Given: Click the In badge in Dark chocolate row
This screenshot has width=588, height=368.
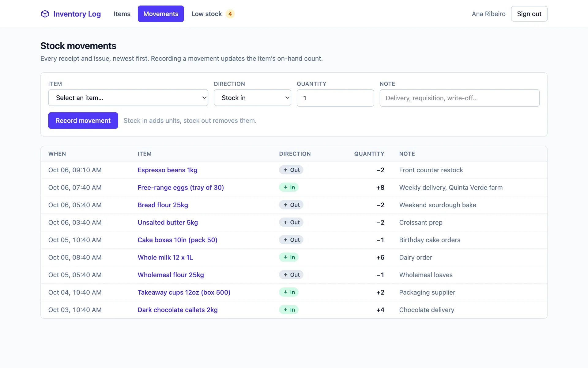Looking at the screenshot, I should pyautogui.click(x=289, y=310).
